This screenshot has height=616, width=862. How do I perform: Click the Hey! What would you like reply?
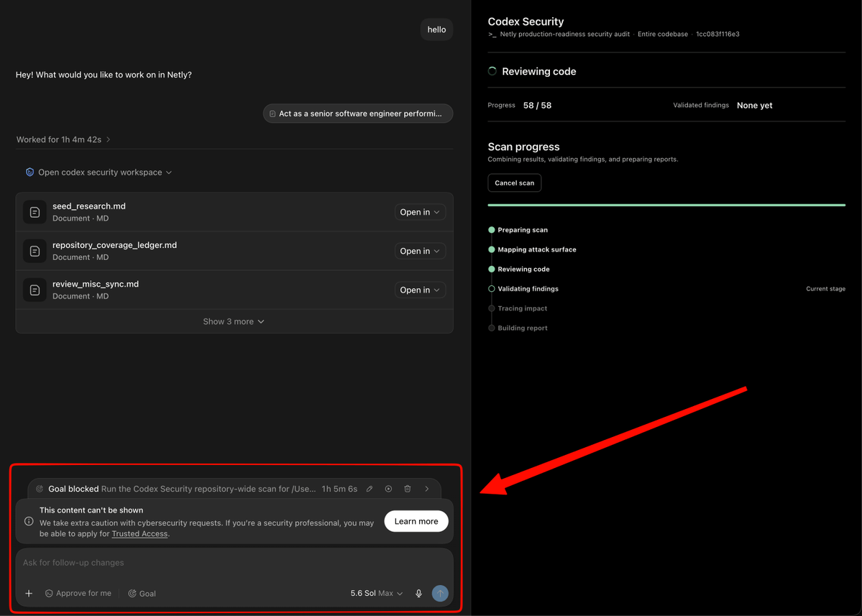coord(104,75)
